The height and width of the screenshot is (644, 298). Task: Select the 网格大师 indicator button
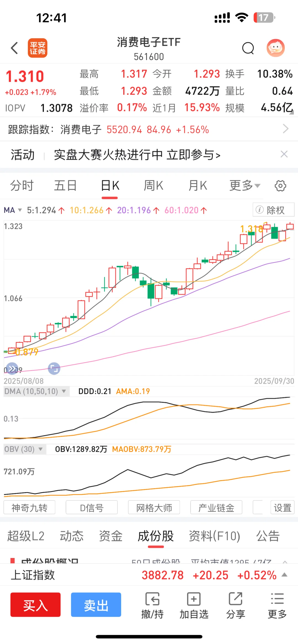(154, 507)
